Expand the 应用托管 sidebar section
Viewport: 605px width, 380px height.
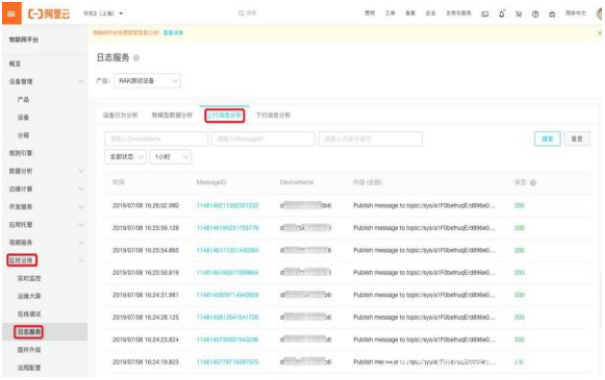[81, 225]
